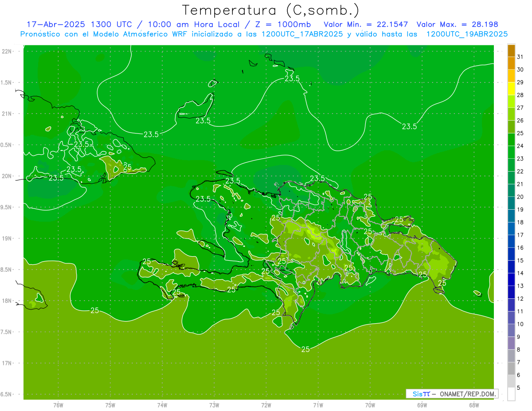Image resolution: width=532 pixels, height=411 pixels.
Task: Click the dark orange swatch above legend value 31
Action: click(x=511, y=51)
